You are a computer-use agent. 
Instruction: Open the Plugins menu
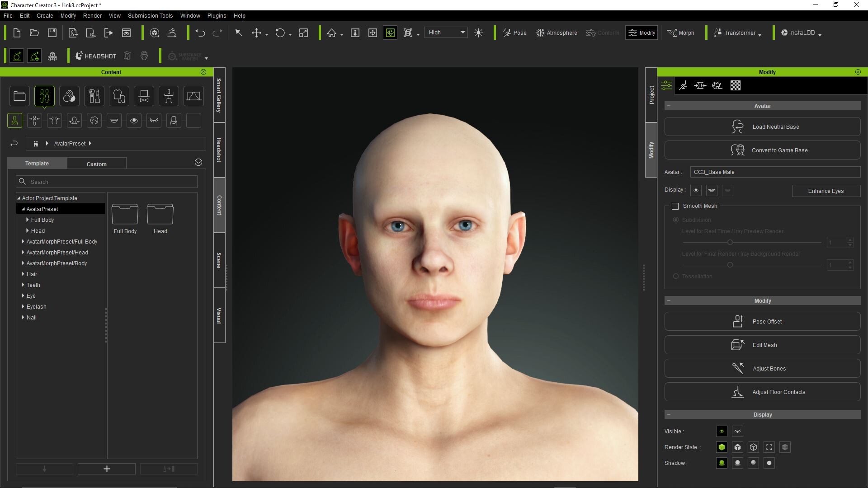pos(217,15)
